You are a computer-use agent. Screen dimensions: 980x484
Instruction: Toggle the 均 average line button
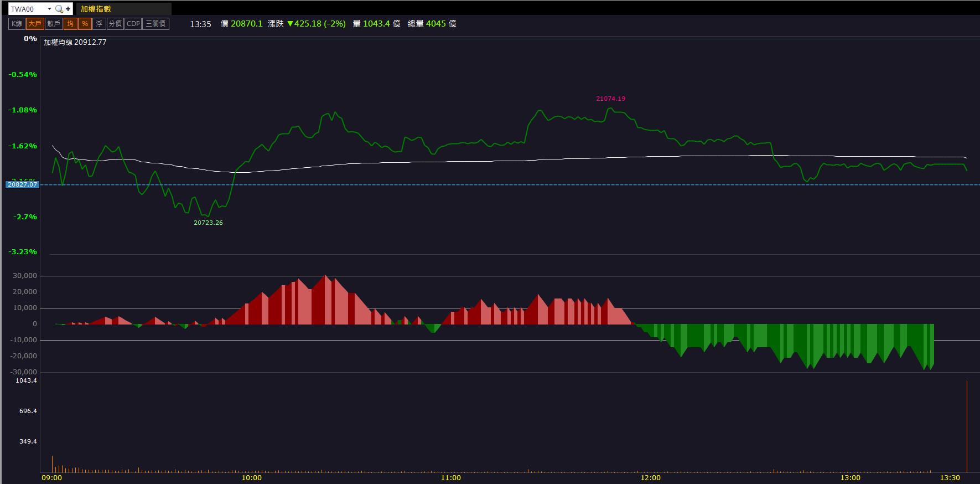pos(70,24)
